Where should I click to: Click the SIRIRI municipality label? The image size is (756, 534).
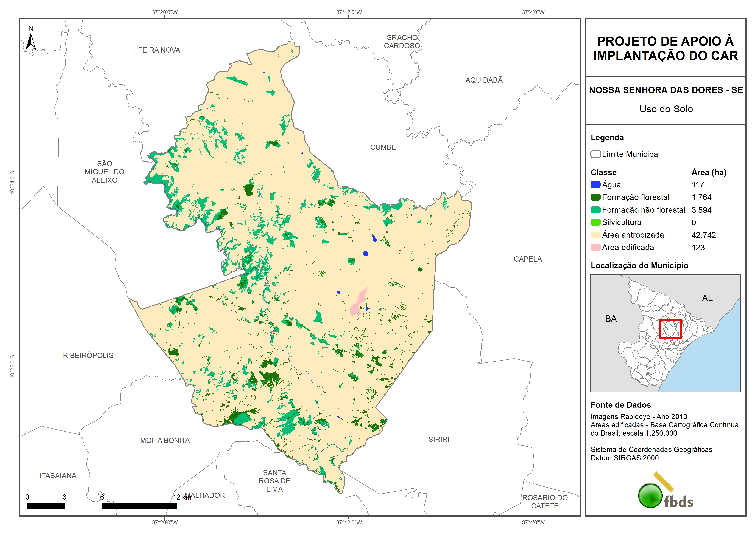click(439, 439)
